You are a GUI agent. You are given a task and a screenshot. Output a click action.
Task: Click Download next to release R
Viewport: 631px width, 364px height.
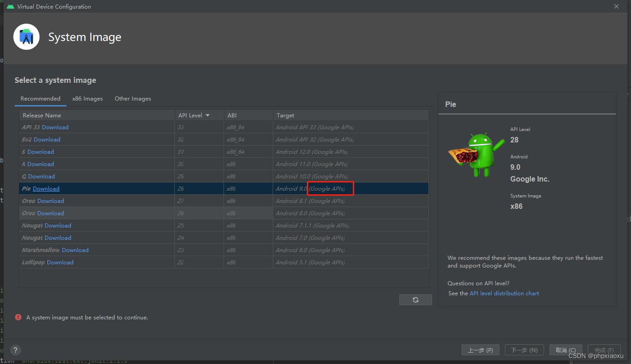tap(41, 164)
